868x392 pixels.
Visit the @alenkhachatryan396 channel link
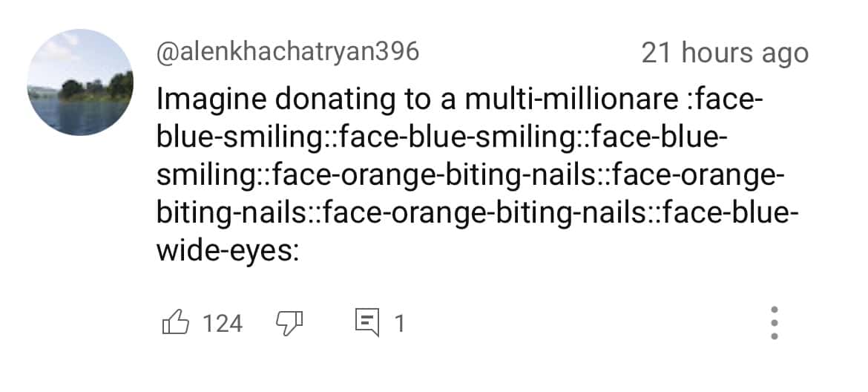288,52
